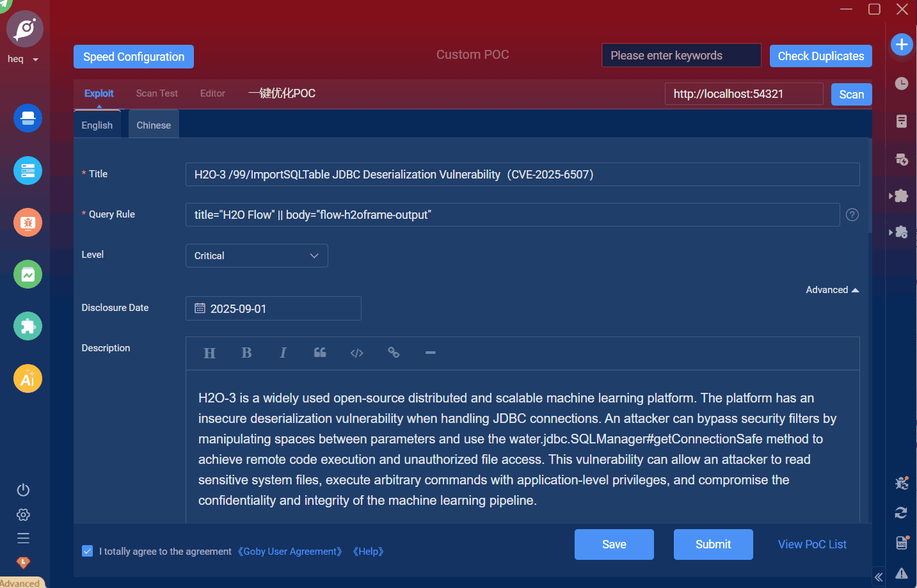Click the power icon in the sidebar
Viewport: 917px width, 588px height.
(23, 490)
